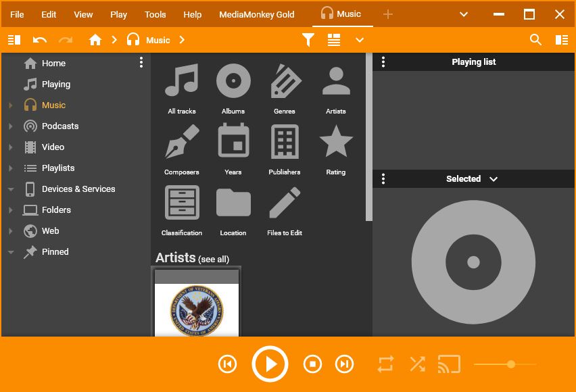Open Selected panel options dots
The image size is (576, 392).
pyautogui.click(x=383, y=179)
